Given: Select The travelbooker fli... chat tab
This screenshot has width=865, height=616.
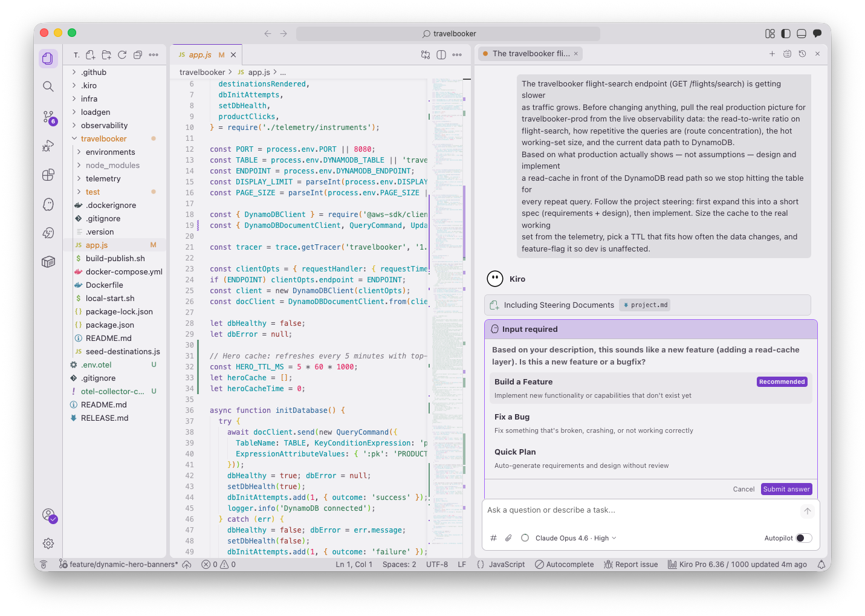Looking at the screenshot, I should point(531,54).
